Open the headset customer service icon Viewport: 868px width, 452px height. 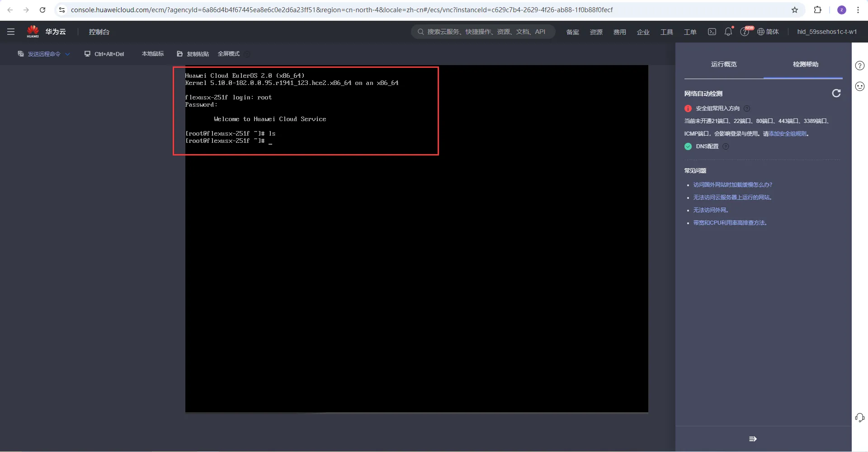pos(860,418)
